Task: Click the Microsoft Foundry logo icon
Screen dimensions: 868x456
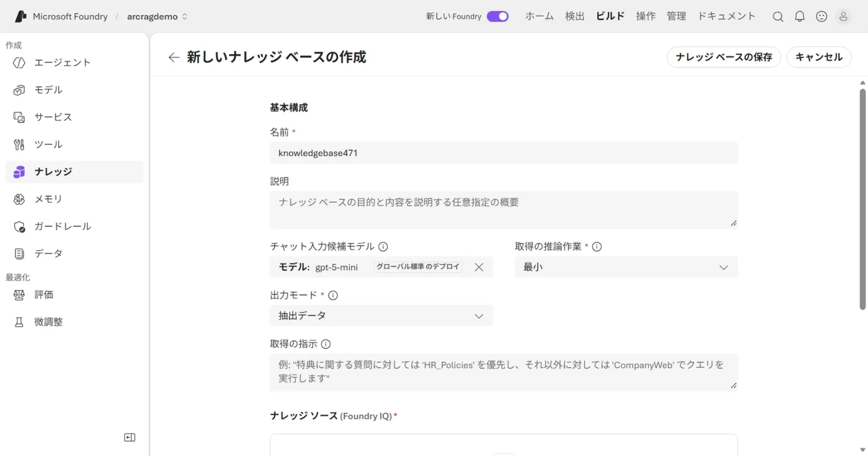Action: (21, 16)
